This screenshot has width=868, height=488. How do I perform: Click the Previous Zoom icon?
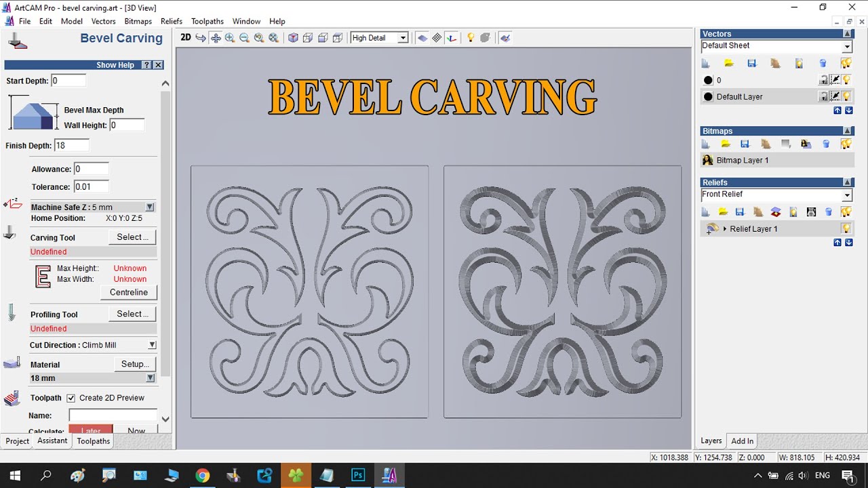pyautogui.click(x=258, y=38)
